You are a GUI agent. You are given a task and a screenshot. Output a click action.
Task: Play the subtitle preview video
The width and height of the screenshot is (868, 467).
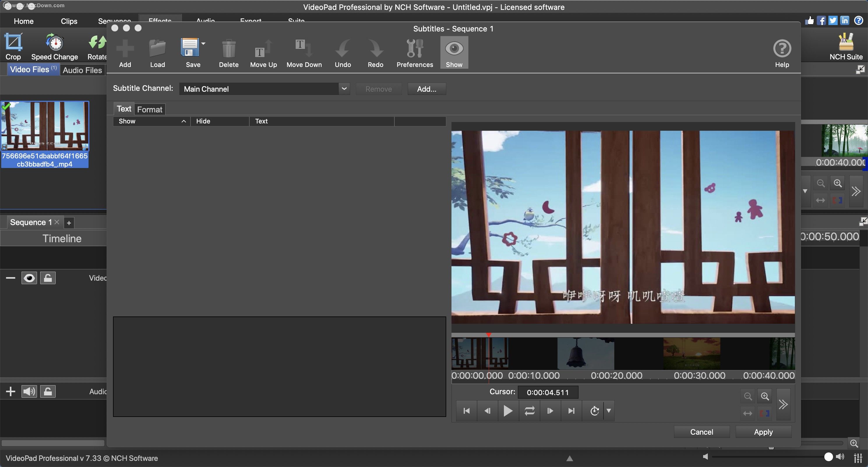(x=508, y=411)
